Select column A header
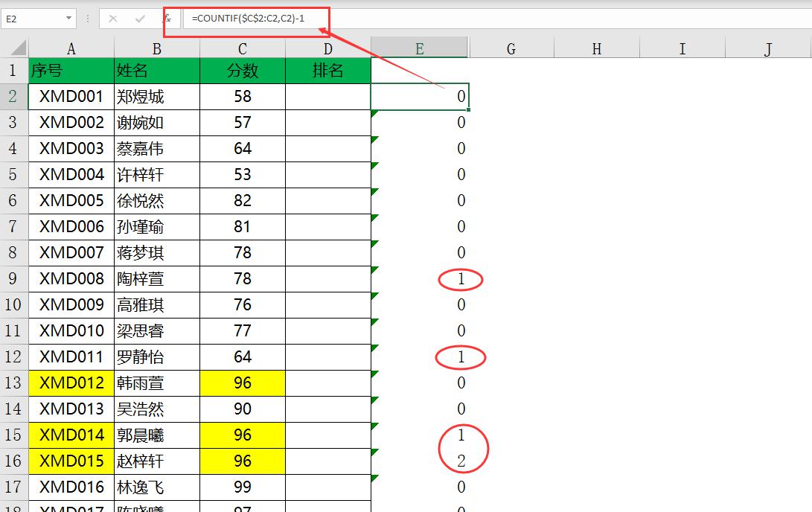Viewport: 812px width, 512px height. click(71, 48)
